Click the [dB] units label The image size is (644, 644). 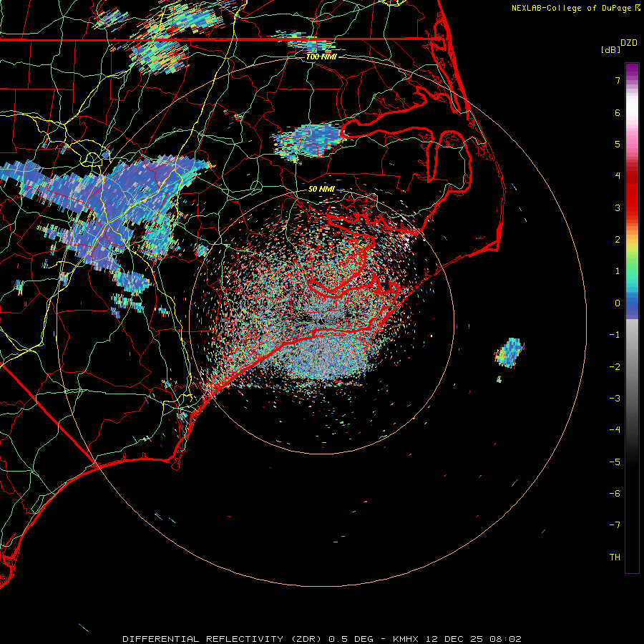[x=610, y=49]
